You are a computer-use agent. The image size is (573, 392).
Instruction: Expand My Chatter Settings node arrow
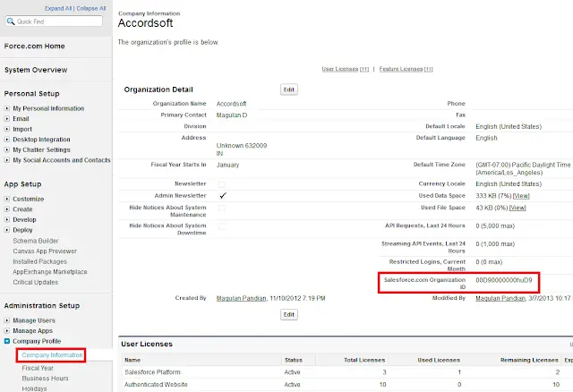7,149
